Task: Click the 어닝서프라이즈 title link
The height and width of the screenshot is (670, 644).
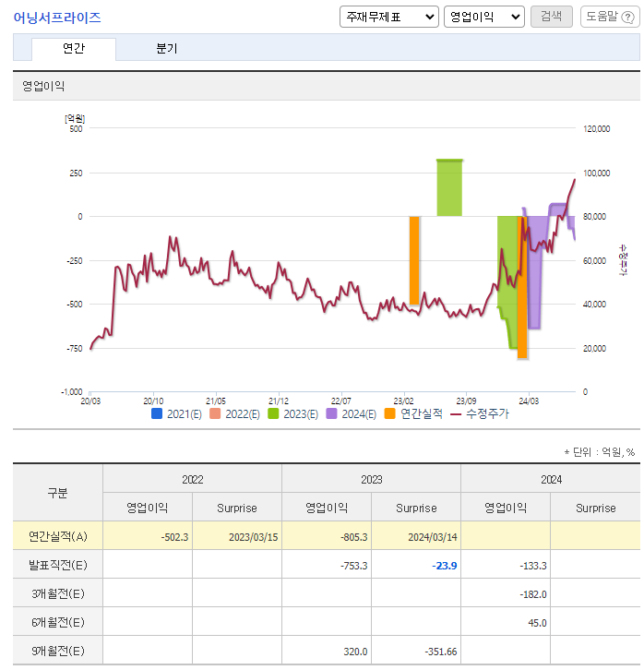Action: tap(57, 18)
